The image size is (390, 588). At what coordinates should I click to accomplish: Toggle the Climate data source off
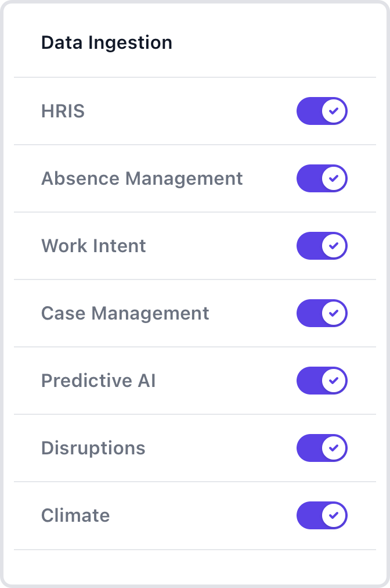(x=322, y=515)
